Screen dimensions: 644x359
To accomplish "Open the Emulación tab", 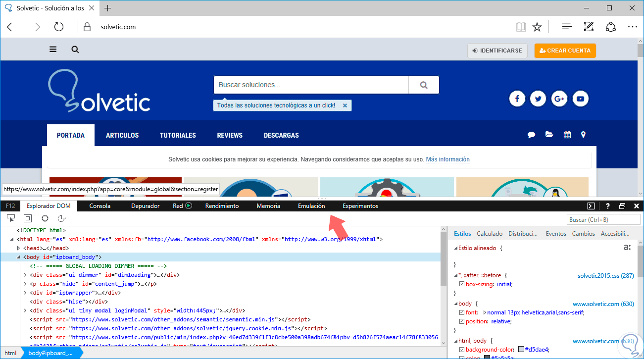I will 311,206.
